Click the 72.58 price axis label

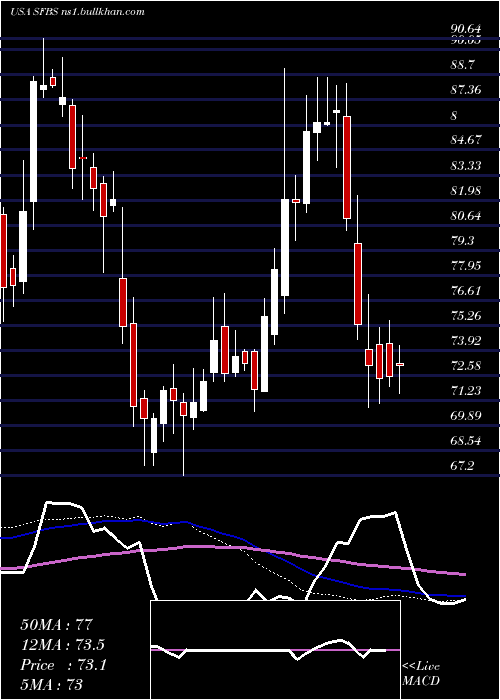466,365
